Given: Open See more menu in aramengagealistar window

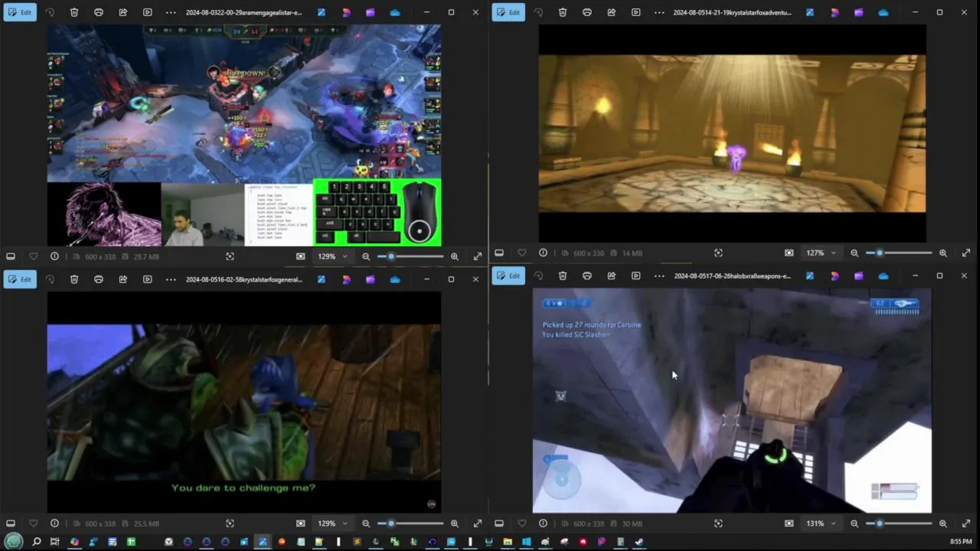Looking at the screenshot, I should pyautogui.click(x=171, y=12).
